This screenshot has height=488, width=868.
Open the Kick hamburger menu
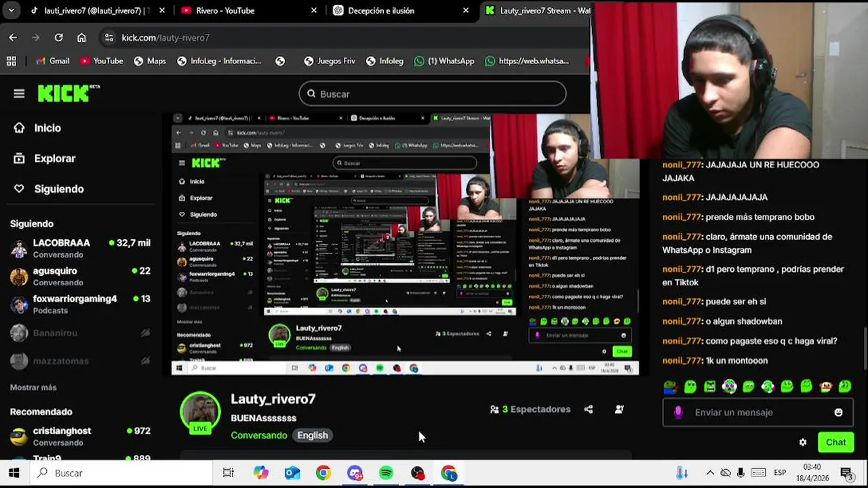[x=19, y=94]
